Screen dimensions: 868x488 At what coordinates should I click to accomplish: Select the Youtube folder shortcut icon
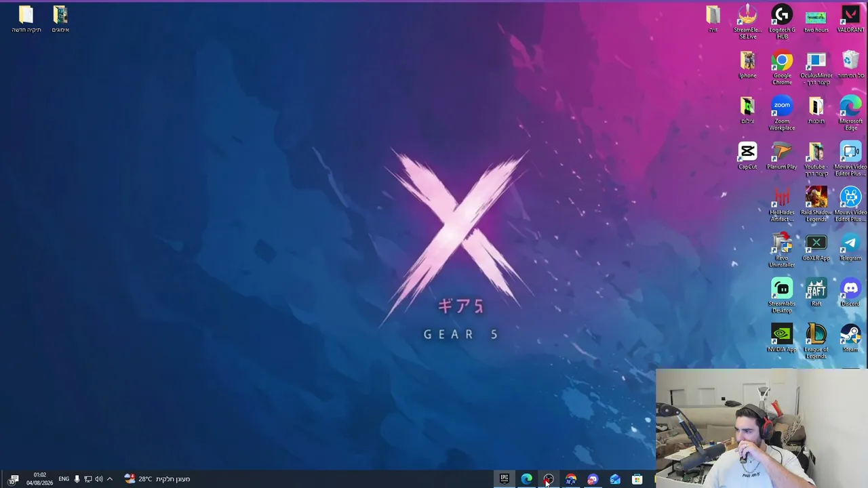click(816, 159)
